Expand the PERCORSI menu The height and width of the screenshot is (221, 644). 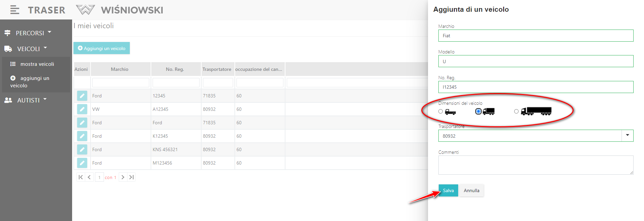[28, 33]
